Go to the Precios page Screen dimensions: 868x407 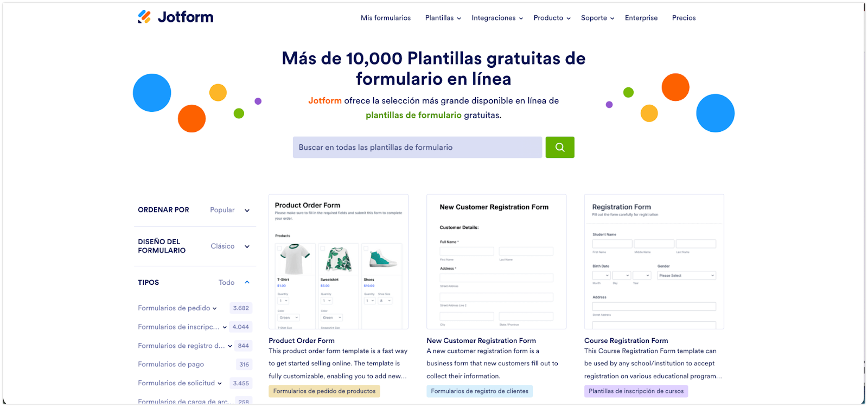pyautogui.click(x=684, y=18)
